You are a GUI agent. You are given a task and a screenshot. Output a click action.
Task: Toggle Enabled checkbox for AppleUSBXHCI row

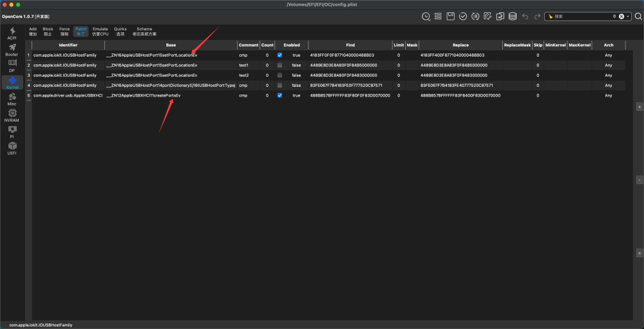[x=279, y=95]
